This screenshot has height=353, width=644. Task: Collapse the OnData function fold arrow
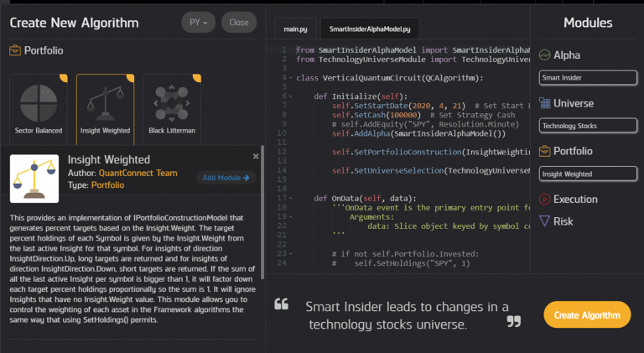click(x=290, y=198)
